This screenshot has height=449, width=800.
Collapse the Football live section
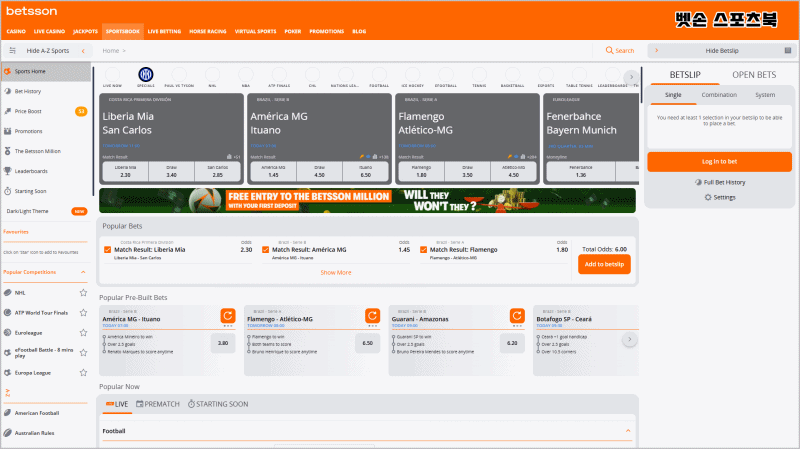pyautogui.click(x=628, y=431)
